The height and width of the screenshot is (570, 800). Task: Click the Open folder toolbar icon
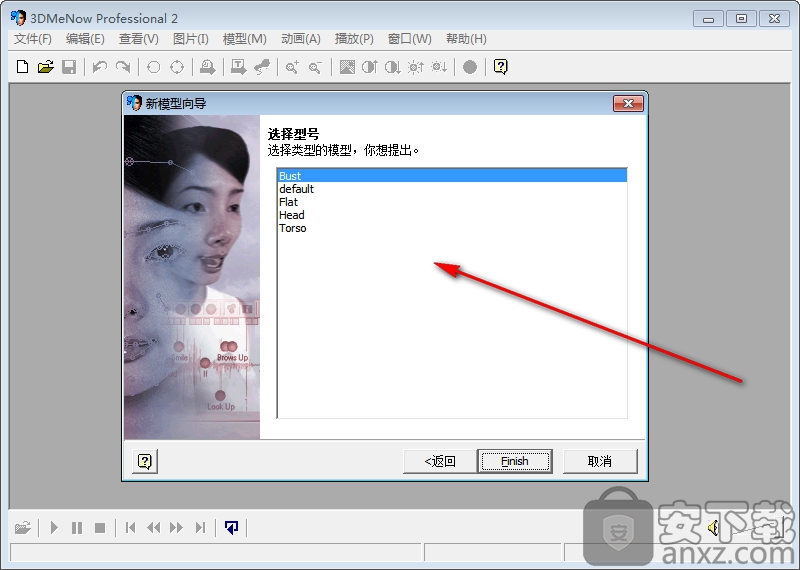pos(45,67)
